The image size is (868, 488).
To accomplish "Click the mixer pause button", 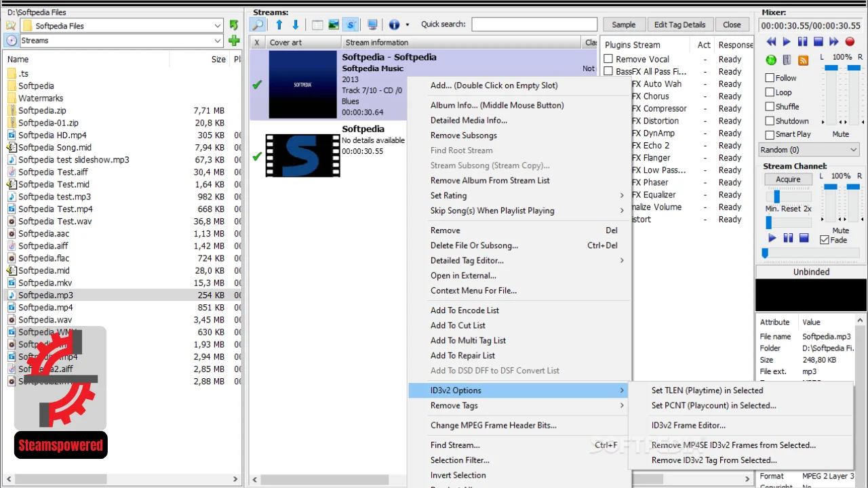I will point(802,42).
